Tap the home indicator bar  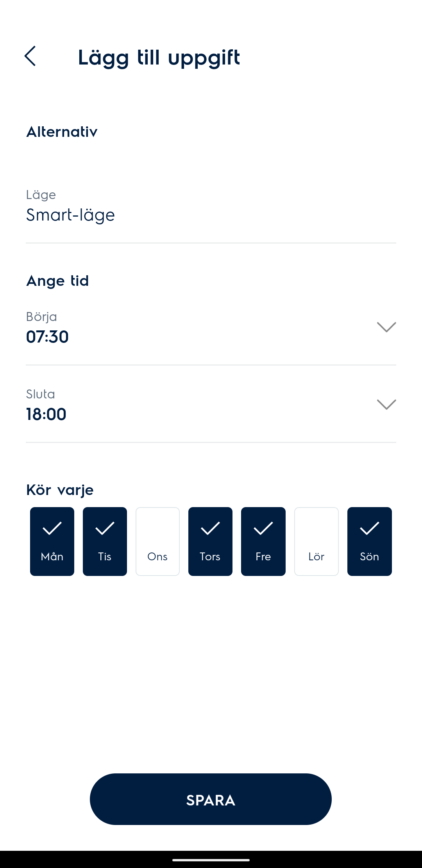coord(211,860)
